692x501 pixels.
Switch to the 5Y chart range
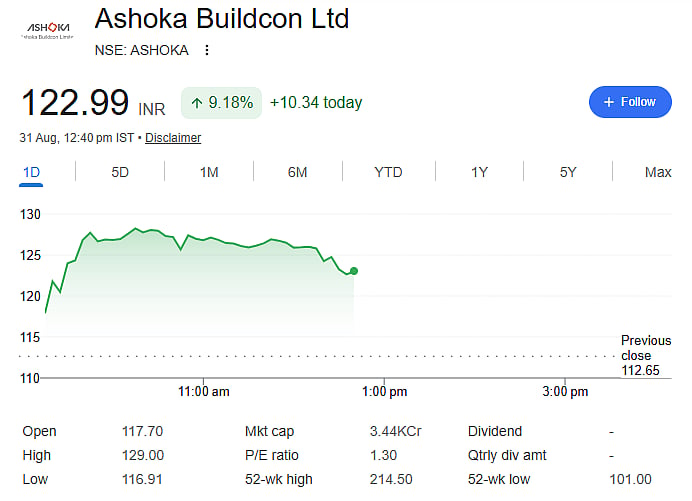pyautogui.click(x=568, y=172)
